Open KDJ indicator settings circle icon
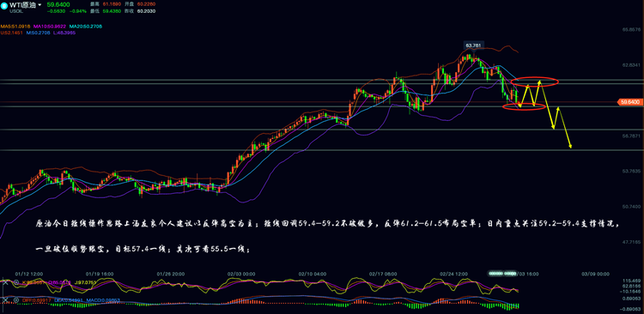The width and height of the screenshot is (644, 314). click(x=16, y=282)
